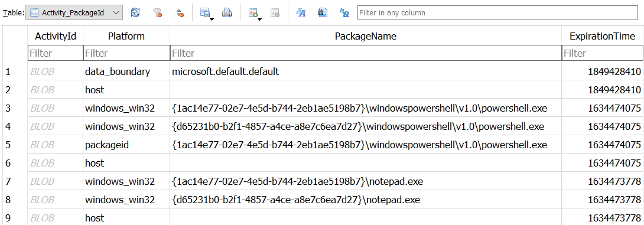Select the BLOB cell in row 5

coord(56,145)
